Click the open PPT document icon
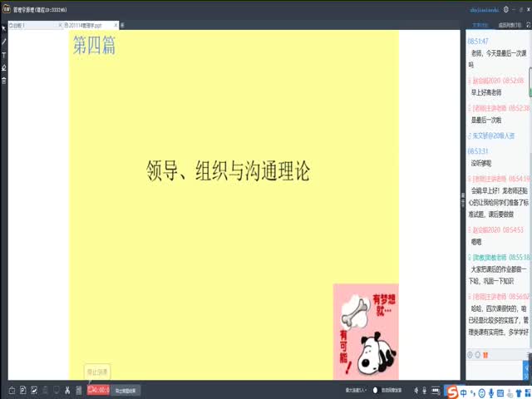532x399 pixels. [22, 390]
